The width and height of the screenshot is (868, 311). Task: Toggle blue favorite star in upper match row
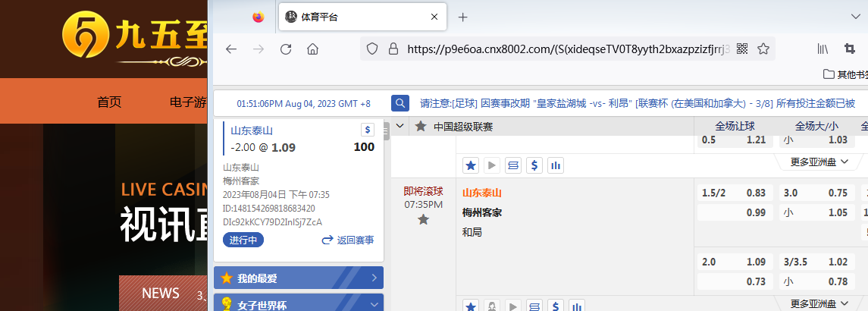pyautogui.click(x=470, y=165)
